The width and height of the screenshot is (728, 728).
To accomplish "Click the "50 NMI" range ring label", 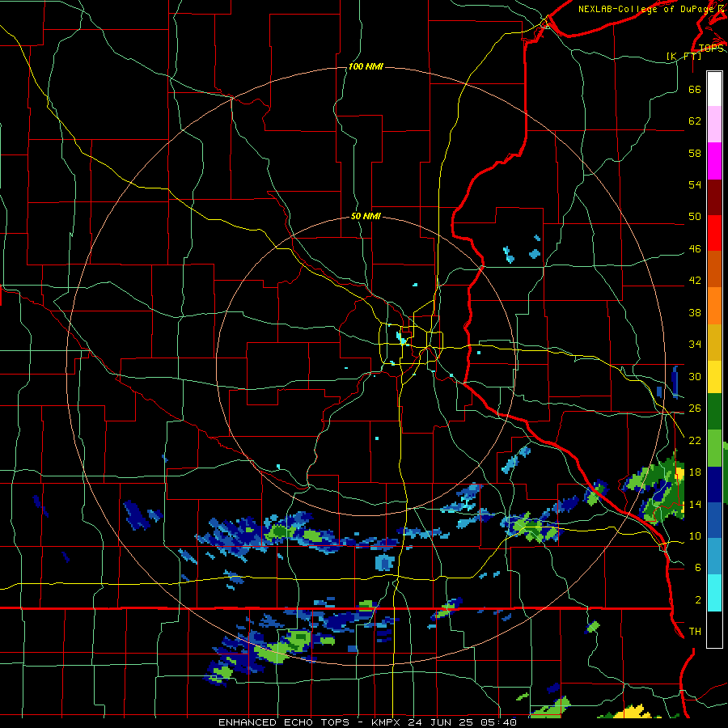I will [366, 216].
